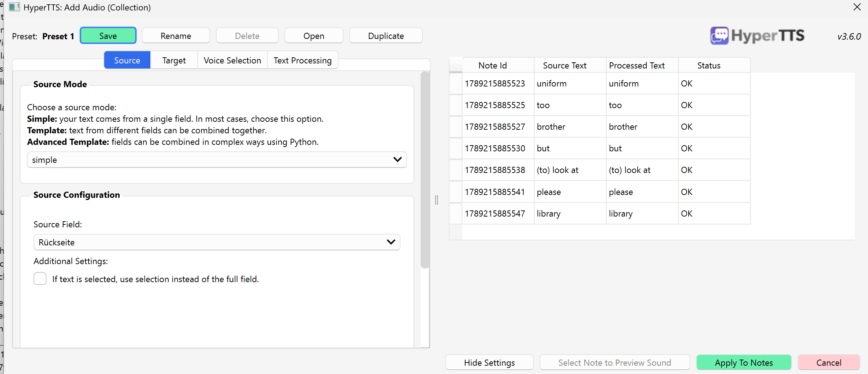This screenshot has height=374, width=868.
Task: Save the current preset
Action: (108, 36)
